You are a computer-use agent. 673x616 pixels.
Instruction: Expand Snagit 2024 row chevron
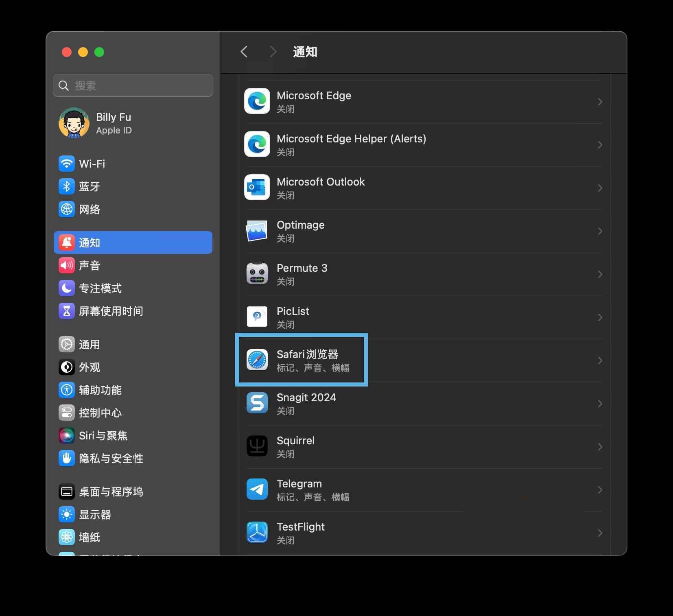point(600,404)
